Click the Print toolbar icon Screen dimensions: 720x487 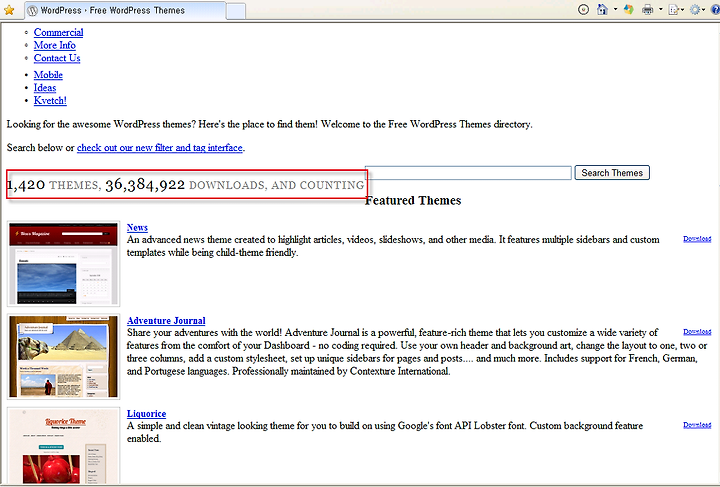[x=647, y=9]
